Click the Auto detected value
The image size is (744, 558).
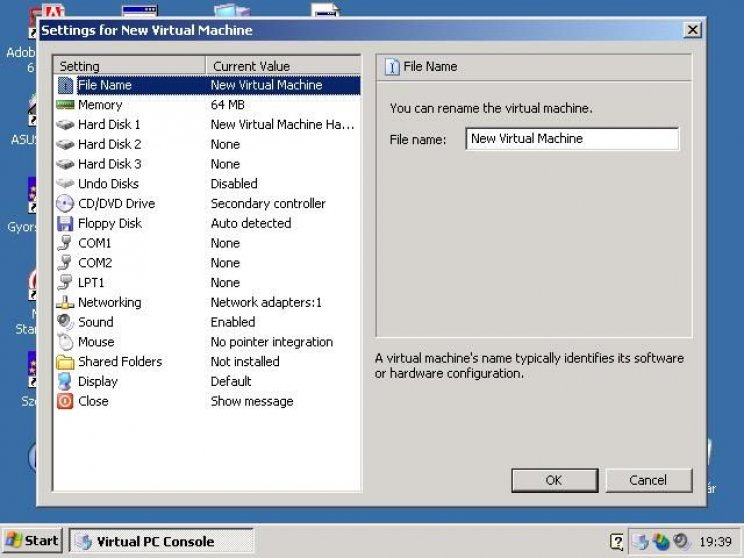pos(251,223)
